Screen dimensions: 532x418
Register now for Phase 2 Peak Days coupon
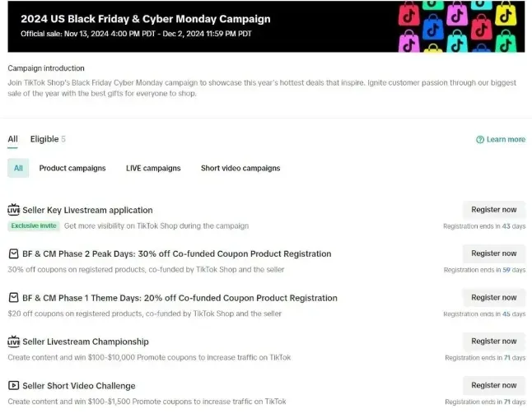click(x=493, y=253)
